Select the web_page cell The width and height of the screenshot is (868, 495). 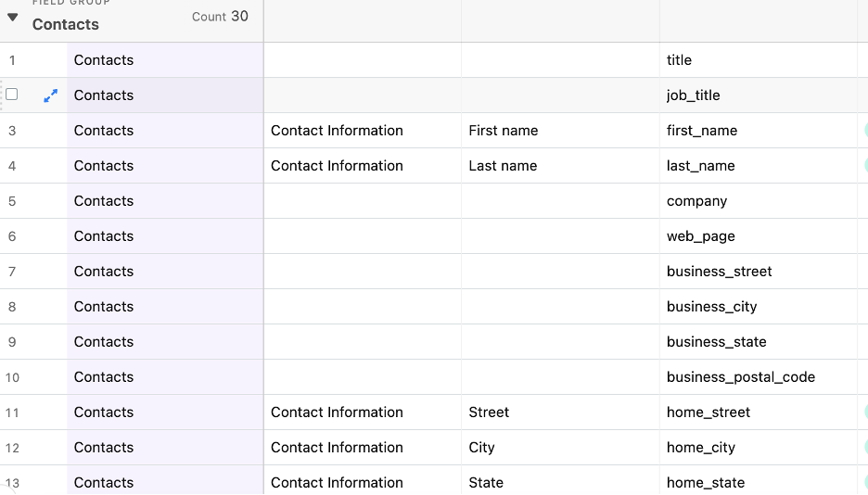[x=700, y=236]
